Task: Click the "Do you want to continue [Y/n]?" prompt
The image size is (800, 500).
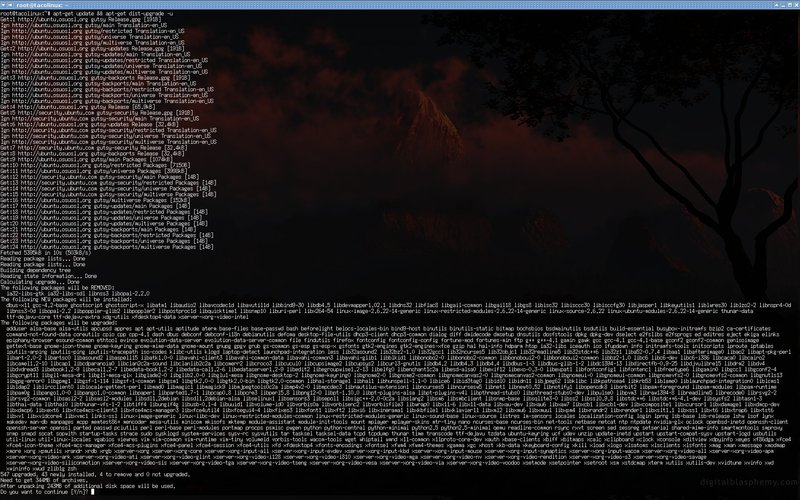Action: tap(45, 492)
